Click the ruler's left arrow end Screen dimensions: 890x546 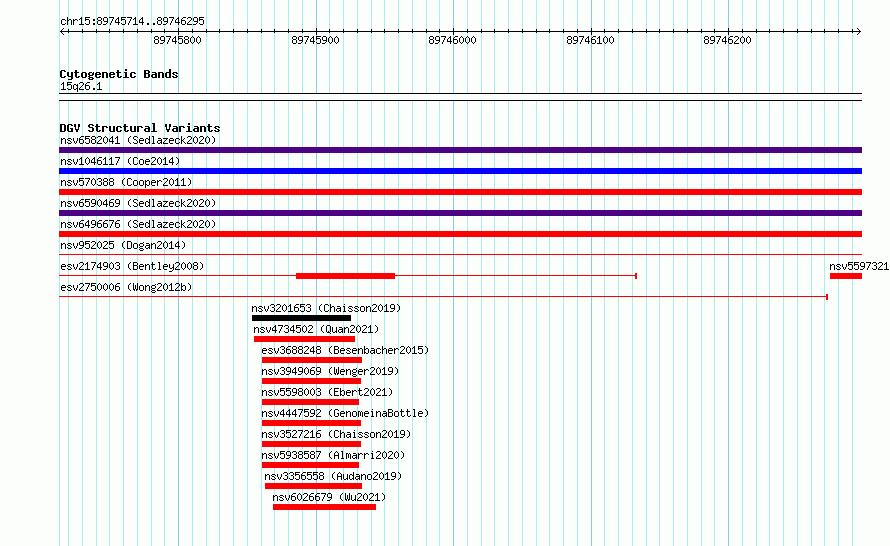[x=62, y=31]
